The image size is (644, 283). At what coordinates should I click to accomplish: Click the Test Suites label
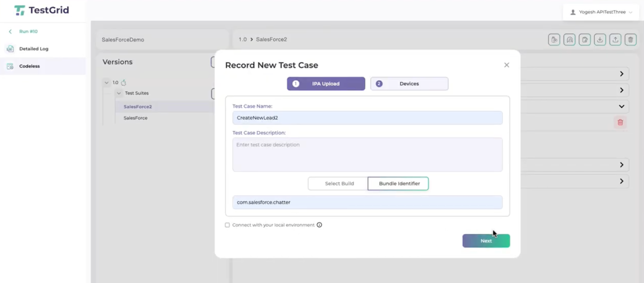pyautogui.click(x=137, y=93)
